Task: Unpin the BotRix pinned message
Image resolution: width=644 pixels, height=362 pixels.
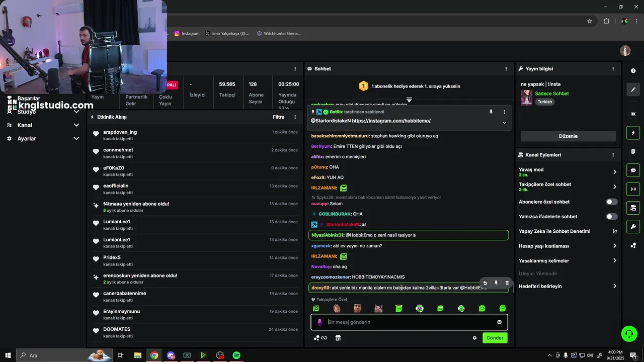Action: (491, 112)
